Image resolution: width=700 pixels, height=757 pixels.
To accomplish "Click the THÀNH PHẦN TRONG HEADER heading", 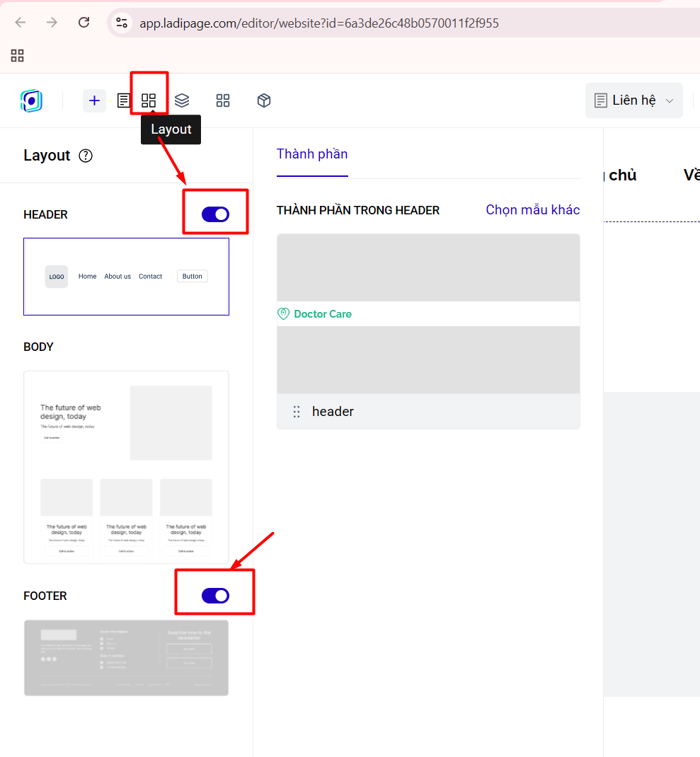I will (358, 211).
